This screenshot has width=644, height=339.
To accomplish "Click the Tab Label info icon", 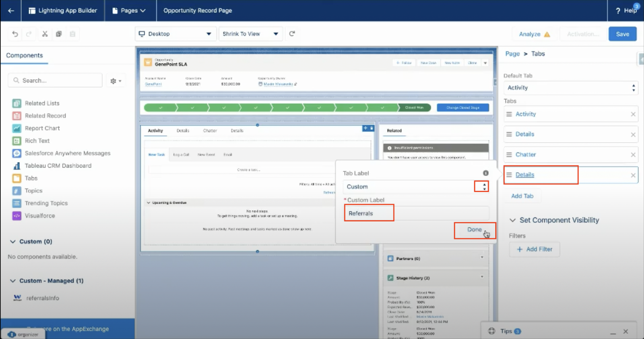I will (x=486, y=173).
